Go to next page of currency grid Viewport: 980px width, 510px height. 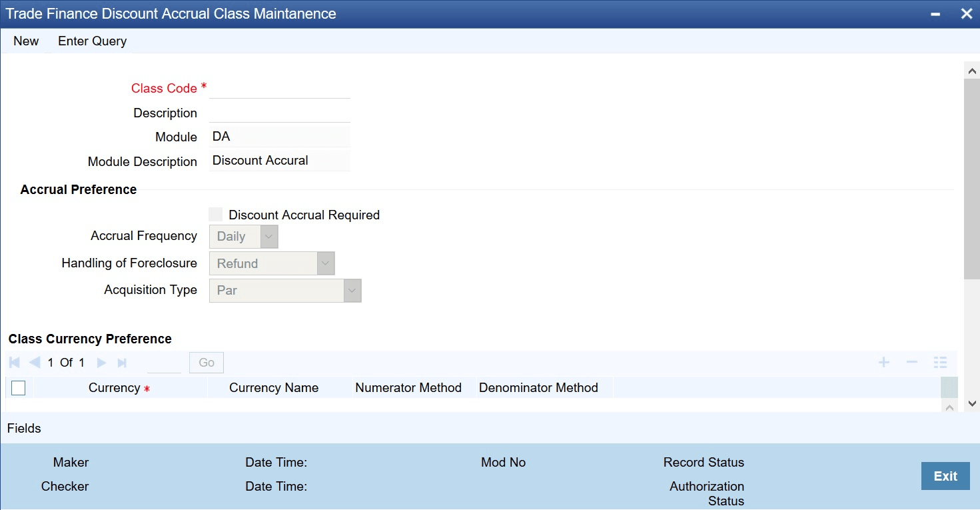tap(101, 363)
